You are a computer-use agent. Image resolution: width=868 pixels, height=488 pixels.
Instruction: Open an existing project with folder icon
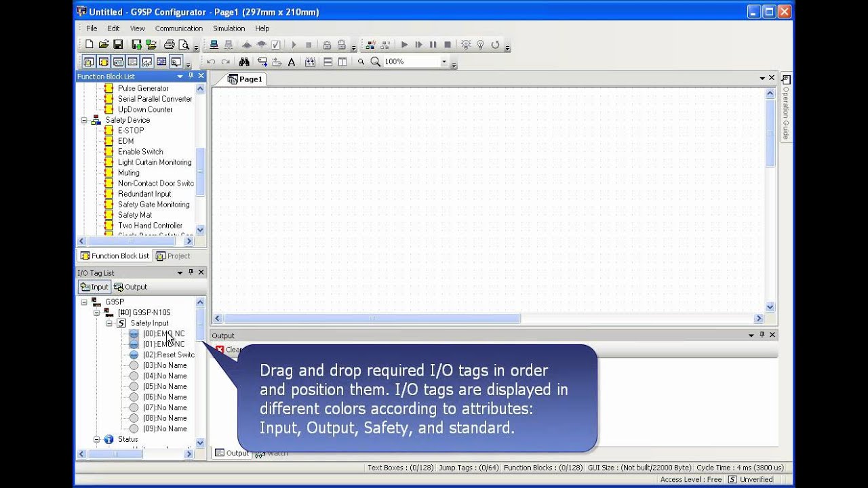[x=104, y=45]
